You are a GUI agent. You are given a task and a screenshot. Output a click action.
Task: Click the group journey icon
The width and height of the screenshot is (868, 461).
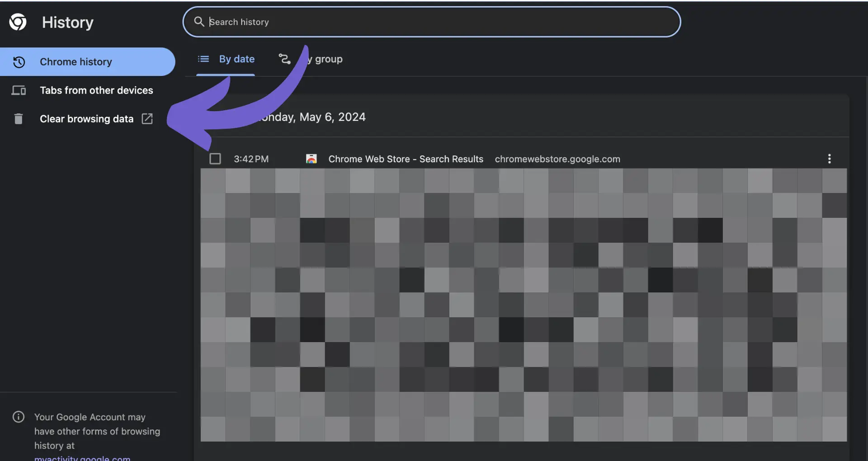284,59
